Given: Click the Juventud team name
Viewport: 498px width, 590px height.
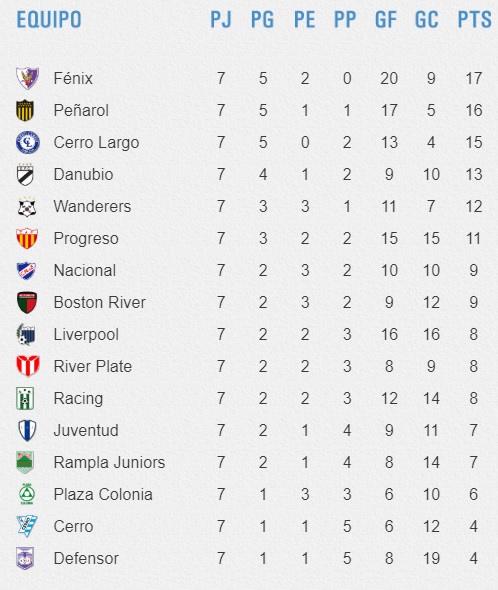Looking at the screenshot, I should tap(86, 430).
